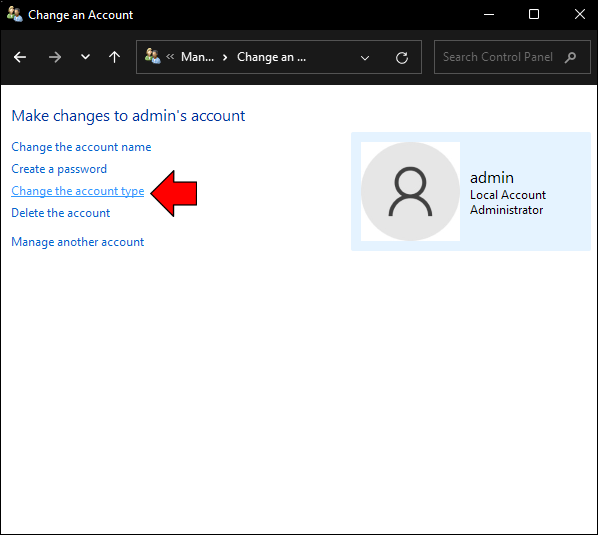Open the 'Create a password' link
Viewport: 598px width, 535px height.
(x=59, y=169)
